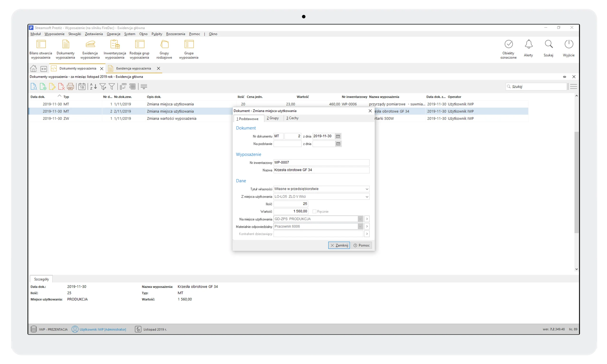607x364 pixels.
Task: Switch to the 3 Cechy tab
Action: tap(292, 118)
